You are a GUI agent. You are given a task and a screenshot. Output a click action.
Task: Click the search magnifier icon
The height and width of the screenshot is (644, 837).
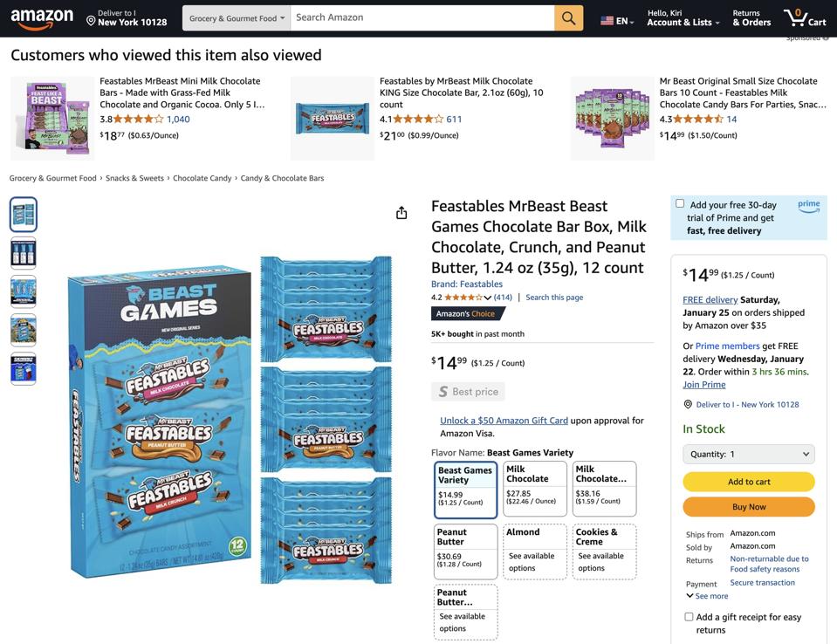pos(567,17)
